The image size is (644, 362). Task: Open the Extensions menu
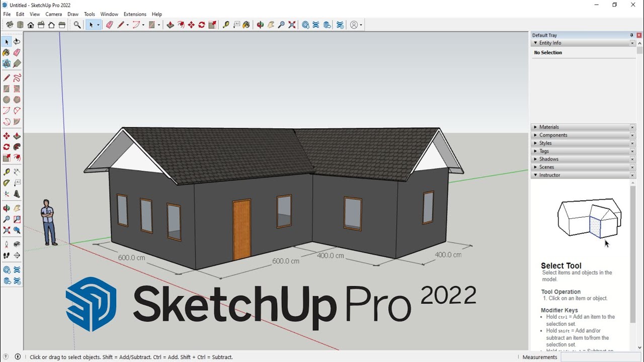click(x=135, y=14)
